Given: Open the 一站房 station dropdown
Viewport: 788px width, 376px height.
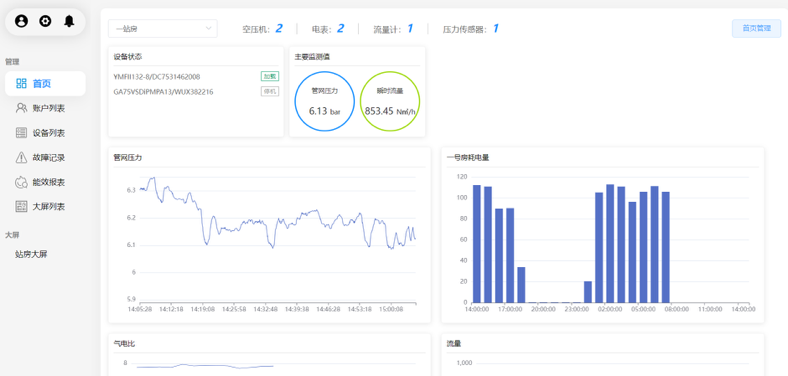Looking at the screenshot, I should tap(163, 29).
